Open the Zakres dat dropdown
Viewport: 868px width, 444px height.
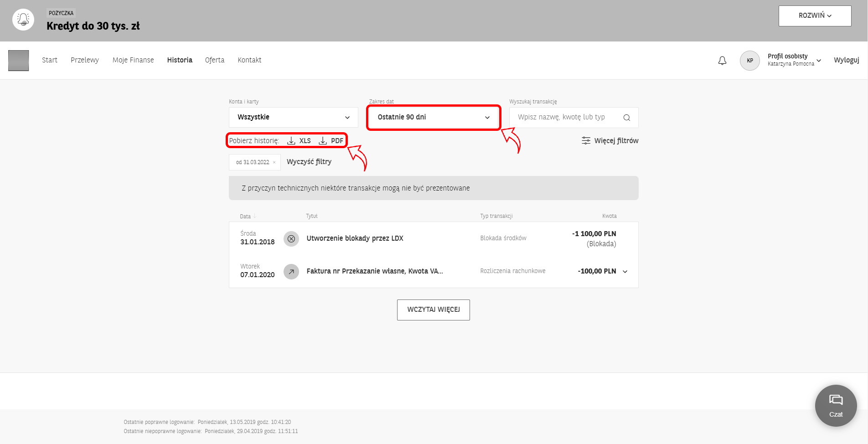tap(433, 118)
